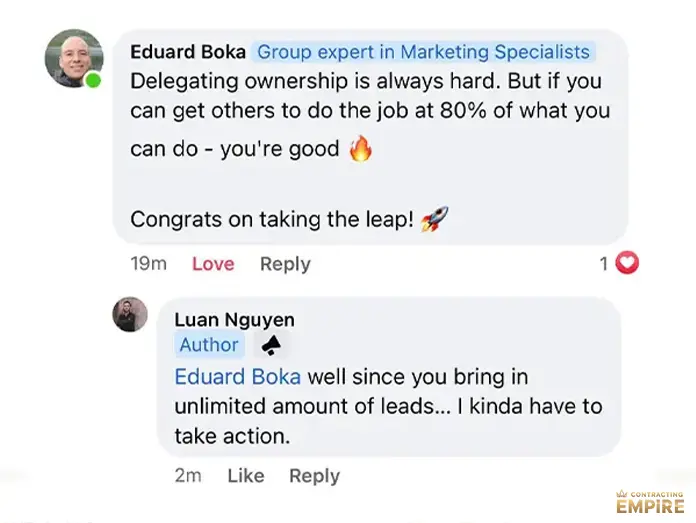This screenshot has height=523, width=696.
Task: Click the Author badge label
Action: click(x=209, y=345)
